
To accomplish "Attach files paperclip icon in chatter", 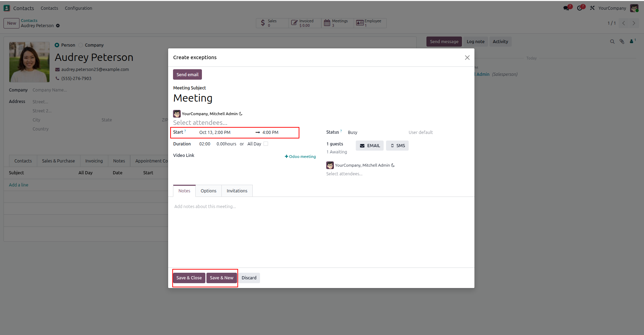I will (622, 42).
